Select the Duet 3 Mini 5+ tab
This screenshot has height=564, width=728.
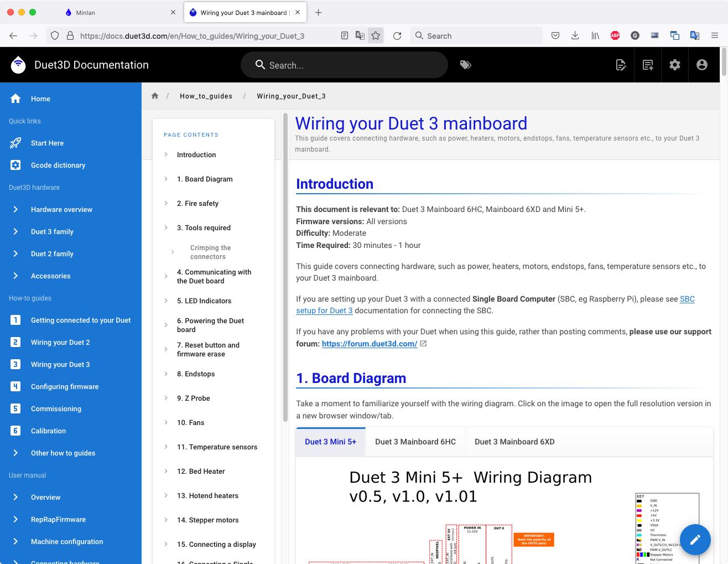point(331,442)
